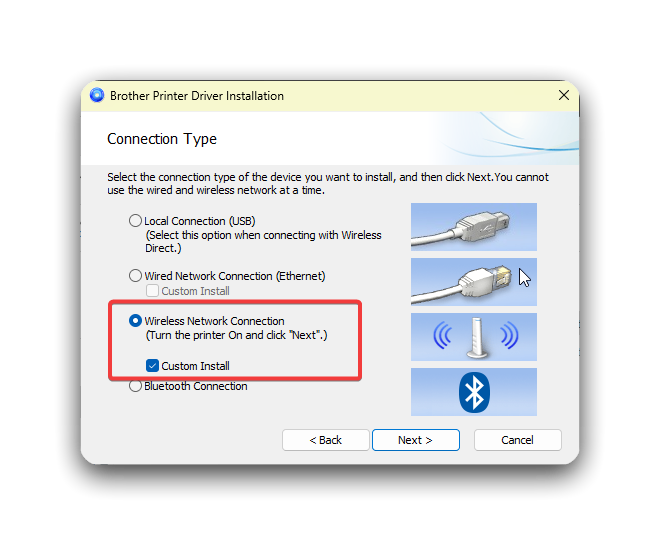Click the Bluetooth Connection label text
Screen dimensions: 660x545
[196, 386]
